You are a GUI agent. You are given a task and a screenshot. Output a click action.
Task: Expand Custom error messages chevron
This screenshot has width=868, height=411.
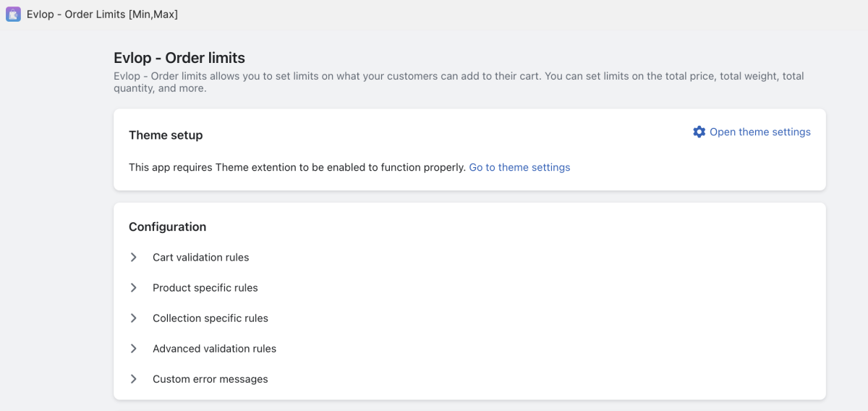click(x=134, y=379)
